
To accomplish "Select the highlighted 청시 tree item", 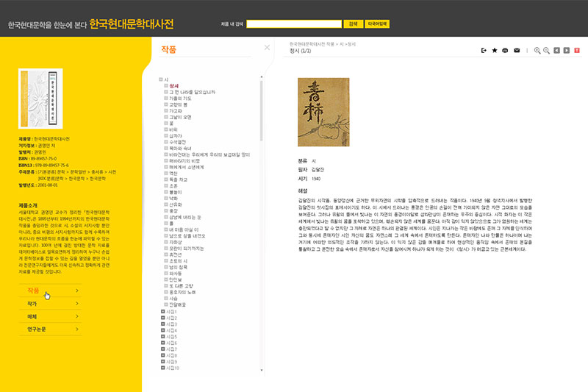I will click(x=174, y=86).
